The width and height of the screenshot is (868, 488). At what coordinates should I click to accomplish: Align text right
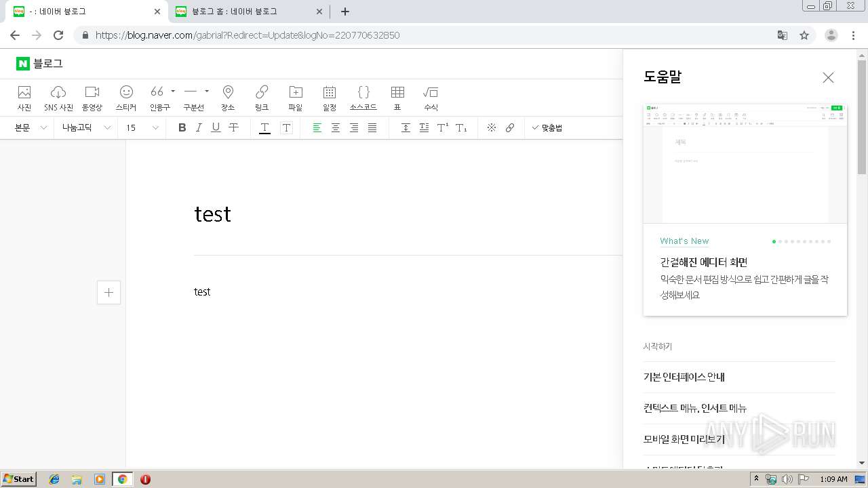coord(353,127)
